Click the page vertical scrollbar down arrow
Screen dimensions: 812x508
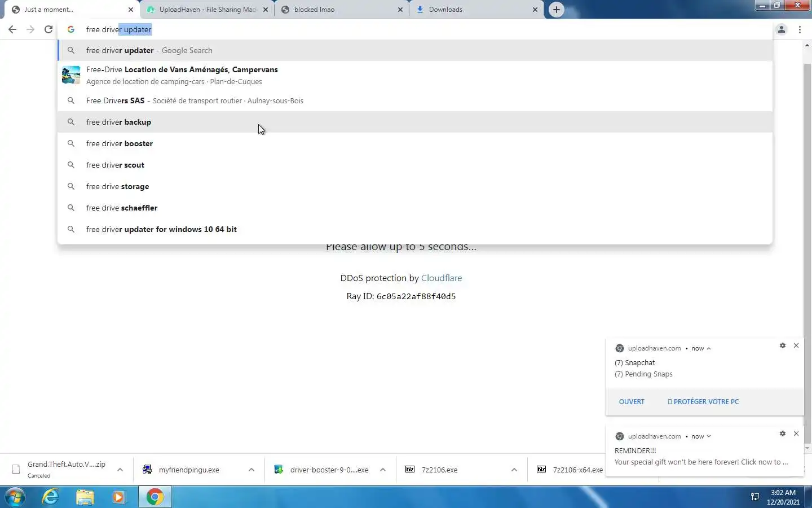click(x=807, y=448)
